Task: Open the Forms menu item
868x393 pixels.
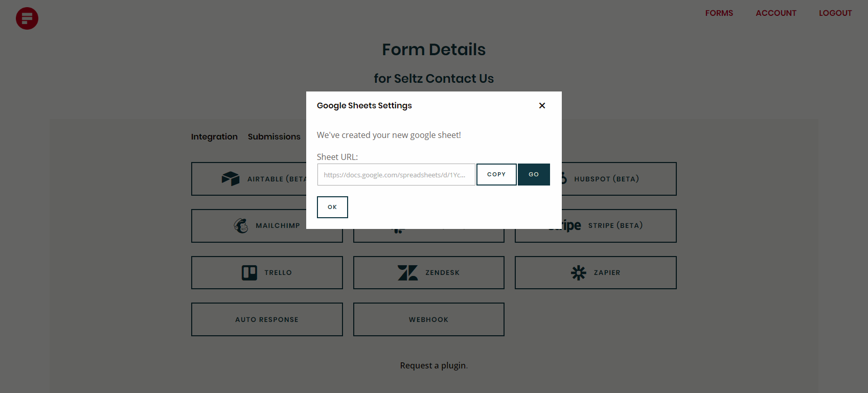Action: [719, 13]
